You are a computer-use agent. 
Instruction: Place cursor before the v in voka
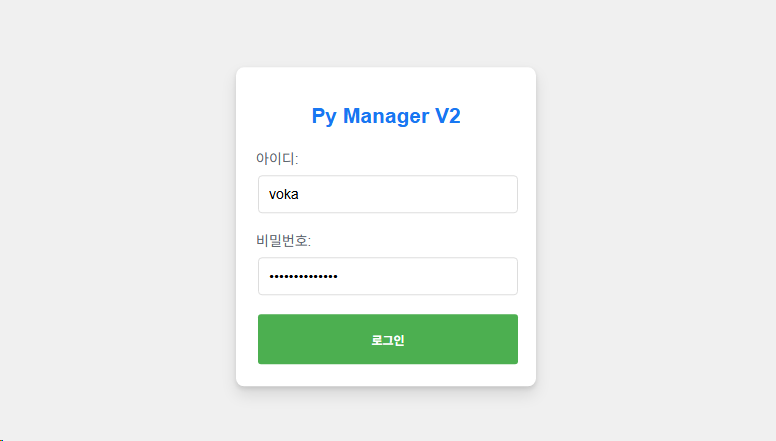coord(269,194)
